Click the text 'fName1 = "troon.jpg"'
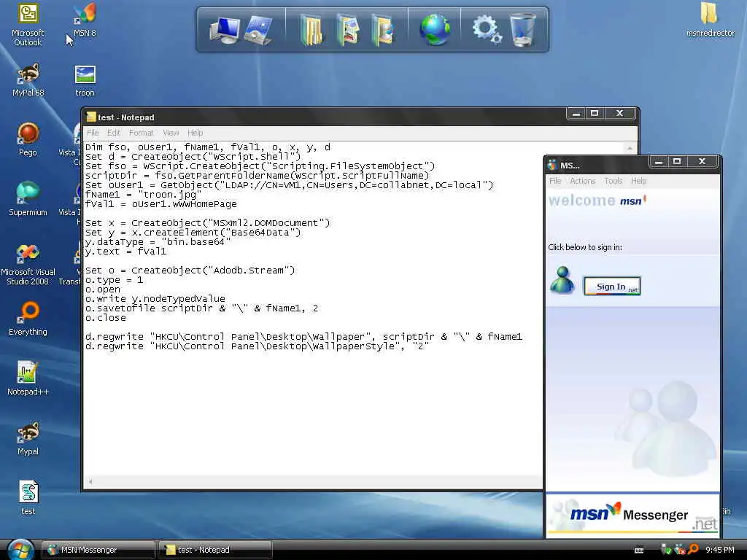 tap(143, 195)
